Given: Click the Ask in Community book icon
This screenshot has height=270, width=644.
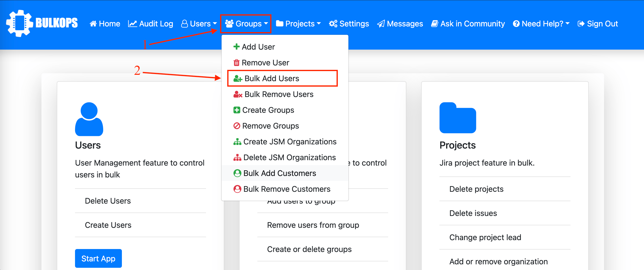Looking at the screenshot, I should pyautogui.click(x=435, y=23).
